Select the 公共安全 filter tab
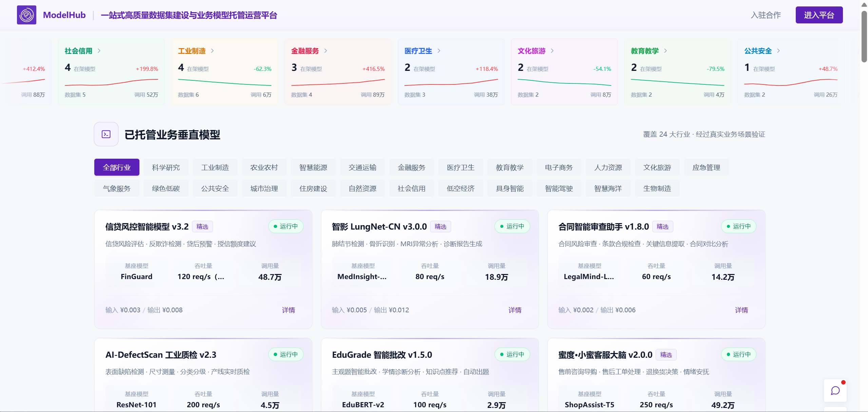 coord(215,188)
